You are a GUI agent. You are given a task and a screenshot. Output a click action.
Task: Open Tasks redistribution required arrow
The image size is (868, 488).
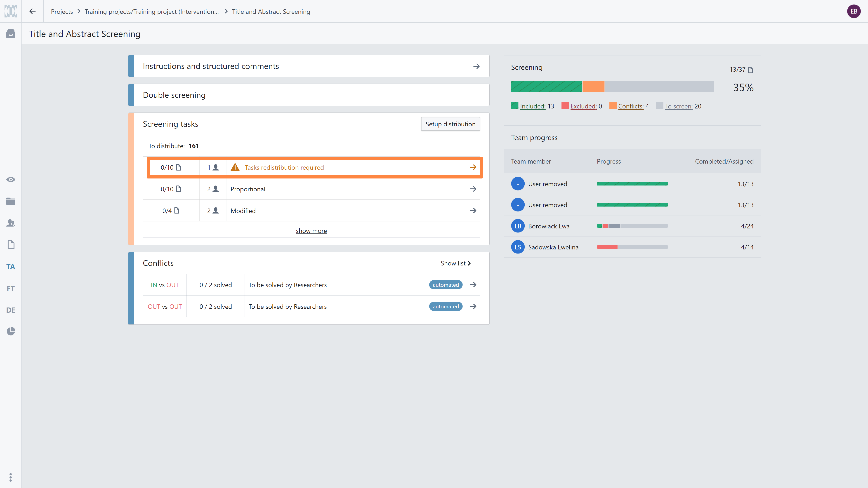(473, 167)
